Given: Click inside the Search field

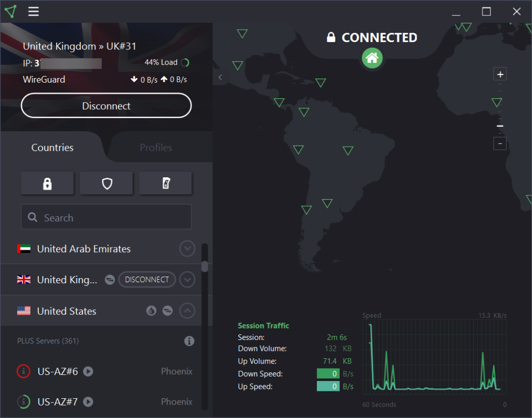Looking at the screenshot, I should tap(106, 217).
